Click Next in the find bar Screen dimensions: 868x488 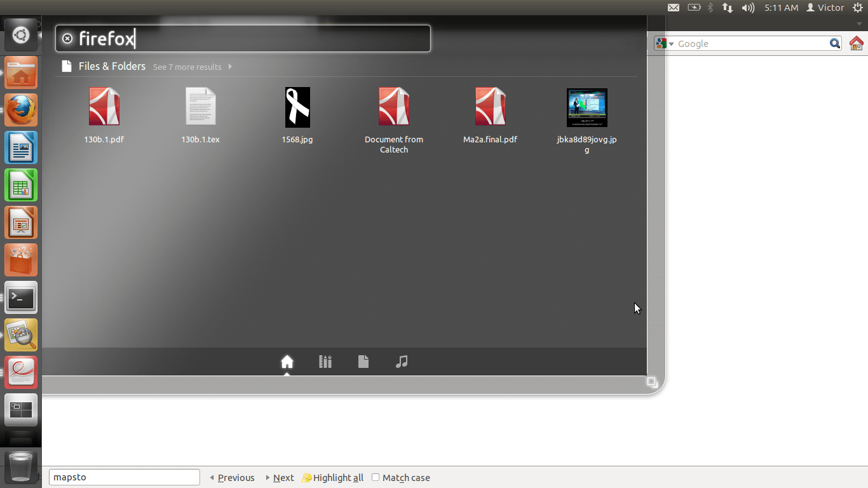[280, 478]
